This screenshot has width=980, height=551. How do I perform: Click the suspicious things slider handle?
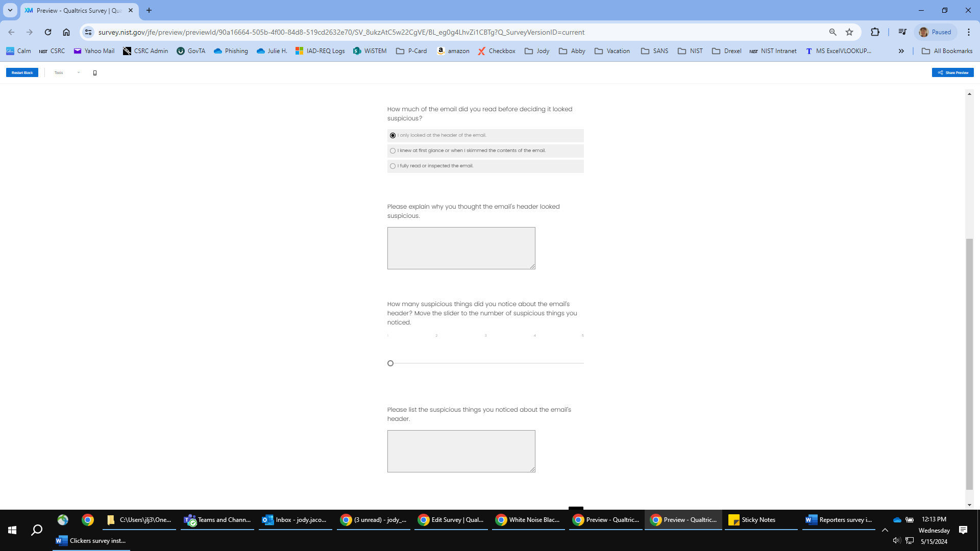[390, 363]
